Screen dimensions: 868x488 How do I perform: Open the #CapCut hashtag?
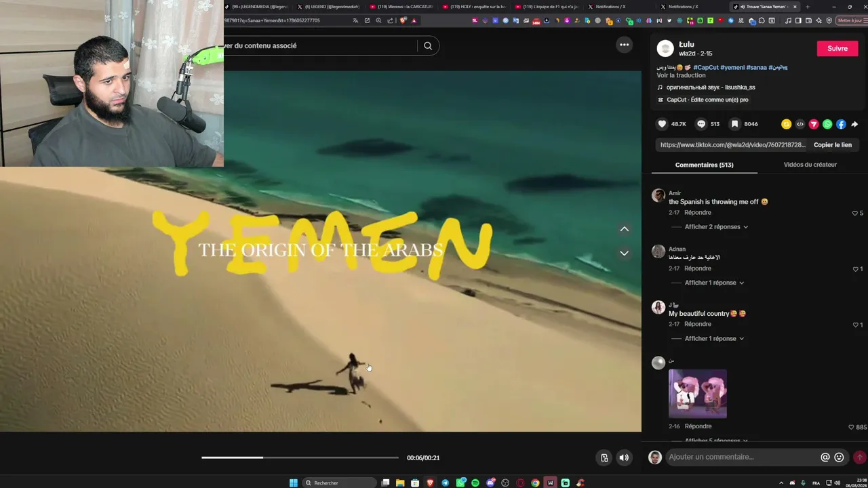[x=705, y=67]
